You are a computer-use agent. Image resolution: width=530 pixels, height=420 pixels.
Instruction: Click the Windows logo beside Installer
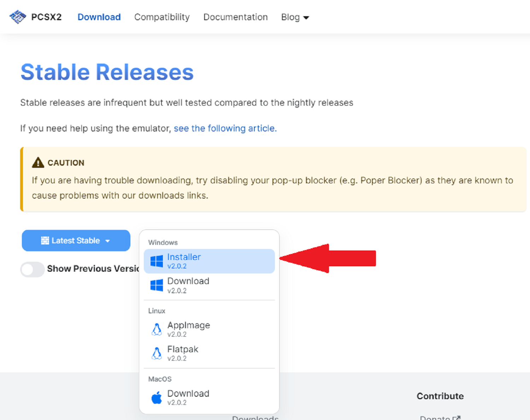point(157,261)
